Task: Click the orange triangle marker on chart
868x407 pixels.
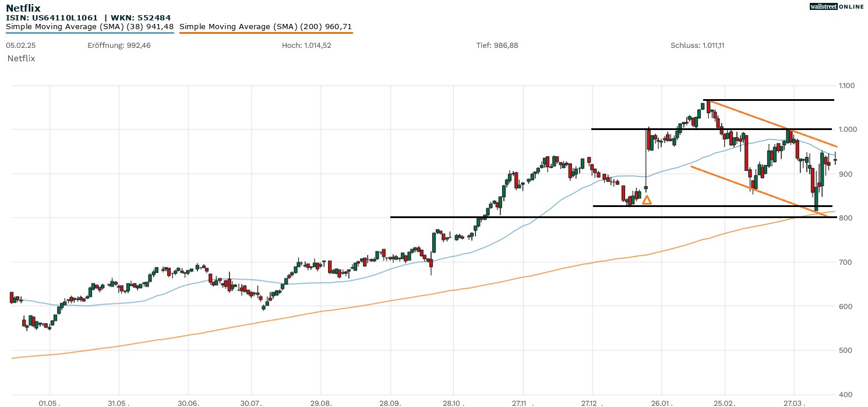Action: pos(646,200)
